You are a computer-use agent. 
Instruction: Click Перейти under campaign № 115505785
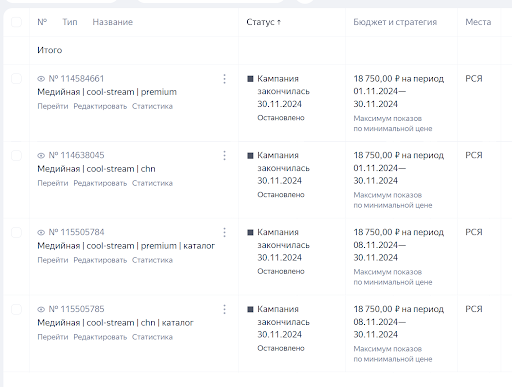[x=53, y=337]
